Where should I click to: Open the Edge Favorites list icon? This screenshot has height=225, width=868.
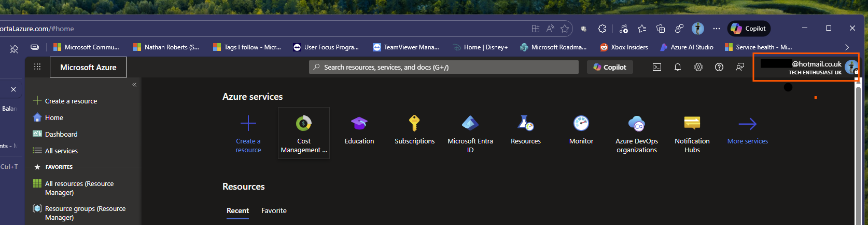point(642,29)
